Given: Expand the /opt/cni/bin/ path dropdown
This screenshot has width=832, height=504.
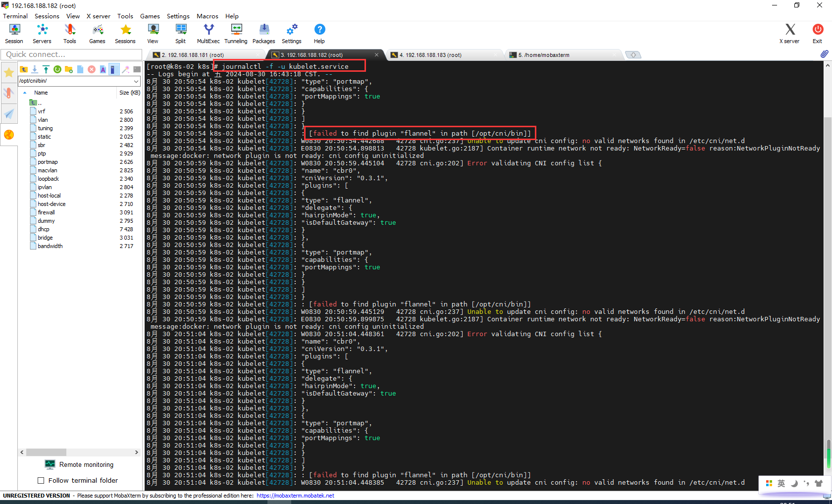Looking at the screenshot, I should (x=136, y=81).
